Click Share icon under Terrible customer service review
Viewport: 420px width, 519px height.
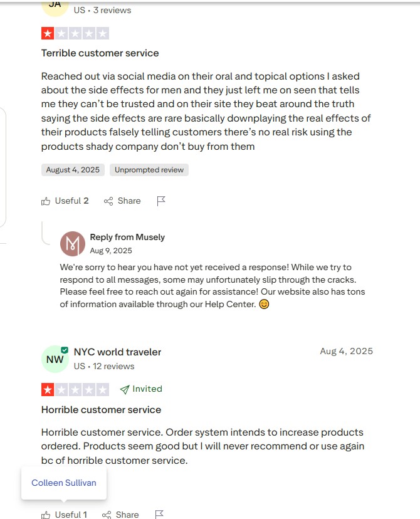108,201
